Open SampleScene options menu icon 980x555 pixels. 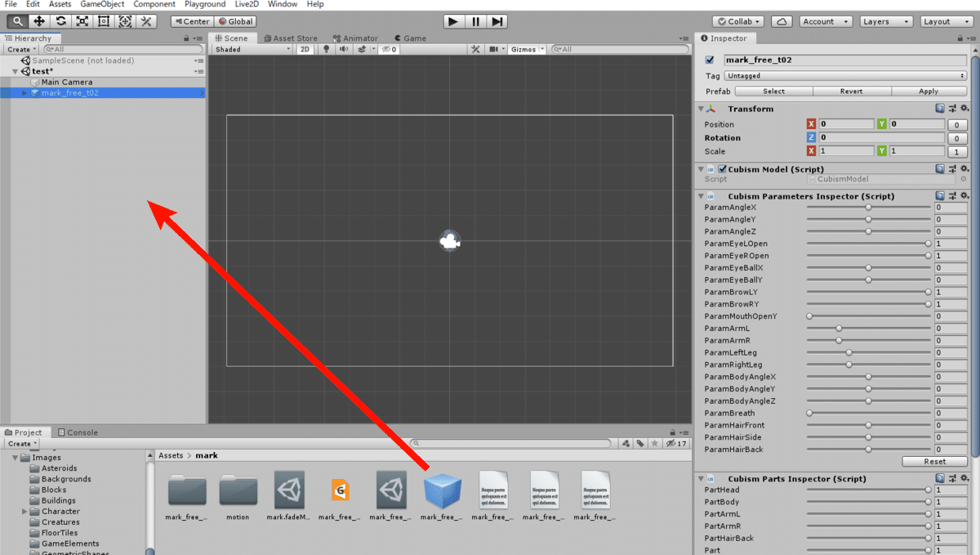tap(198, 60)
